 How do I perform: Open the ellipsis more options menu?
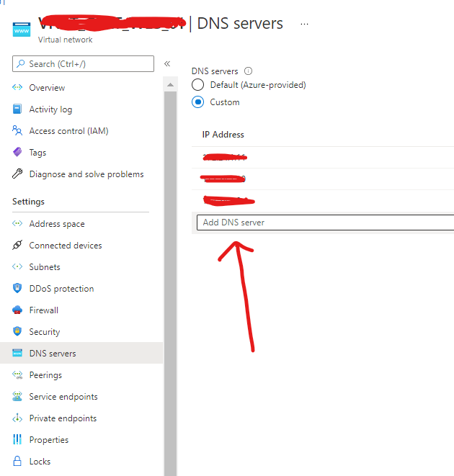[x=304, y=24]
